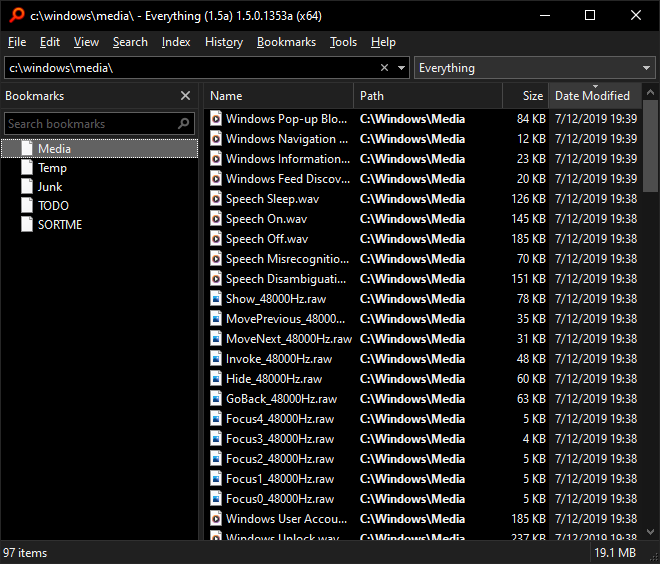Select the Temp bookmark
Screen dimensions: 660x564
[52, 168]
